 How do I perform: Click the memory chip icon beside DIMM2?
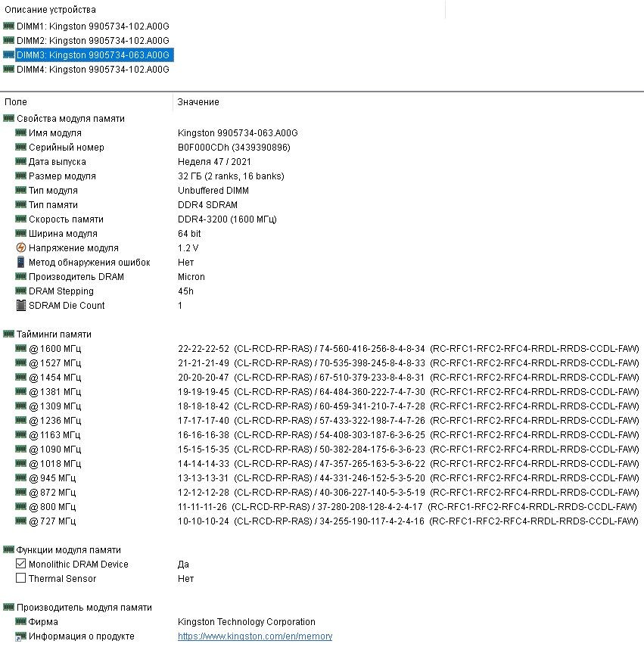(x=8, y=40)
